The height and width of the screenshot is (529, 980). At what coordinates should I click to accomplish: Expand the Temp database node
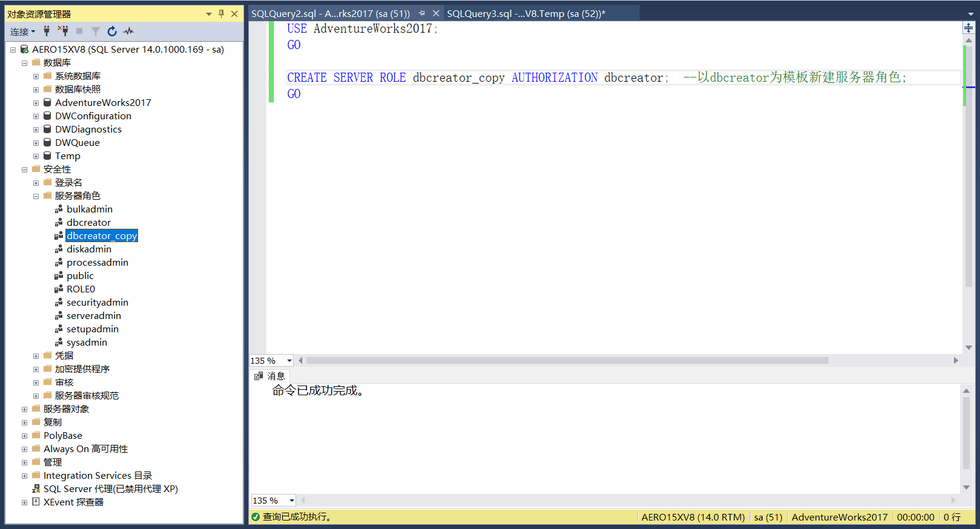click(x=36, y=156)
